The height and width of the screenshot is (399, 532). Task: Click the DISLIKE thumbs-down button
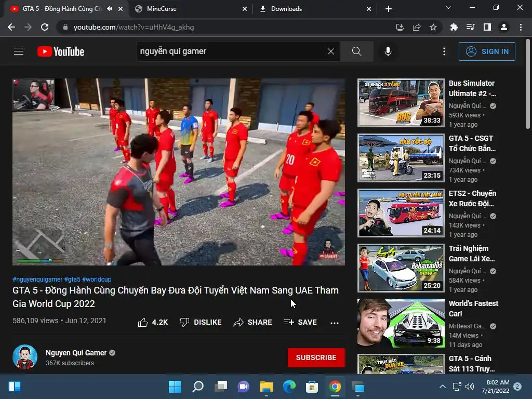[x=201, y=322]
